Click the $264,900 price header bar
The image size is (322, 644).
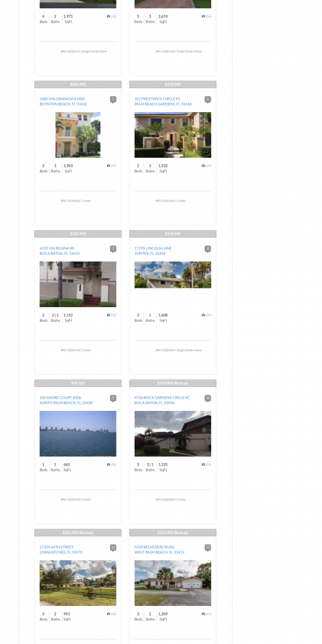click(x=78, y=84)
